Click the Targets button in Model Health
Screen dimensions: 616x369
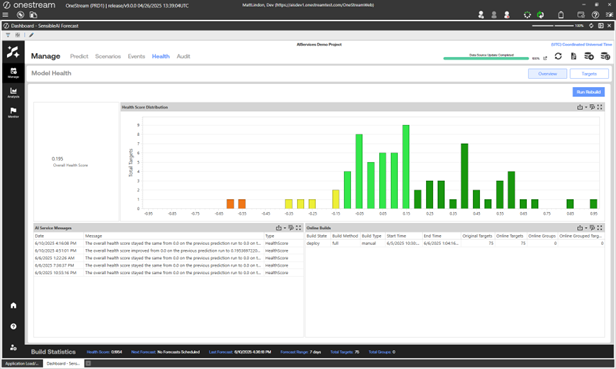click(x=589, y=73)
